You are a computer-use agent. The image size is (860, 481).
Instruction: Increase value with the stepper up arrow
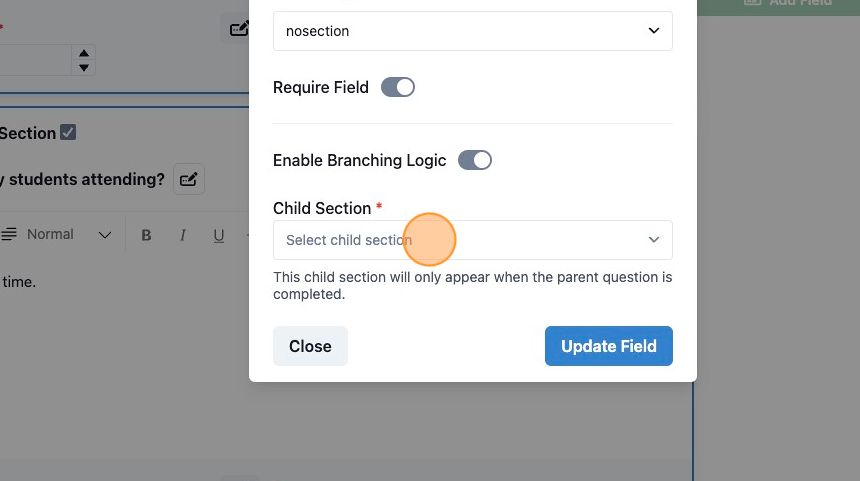coord(83,53)
